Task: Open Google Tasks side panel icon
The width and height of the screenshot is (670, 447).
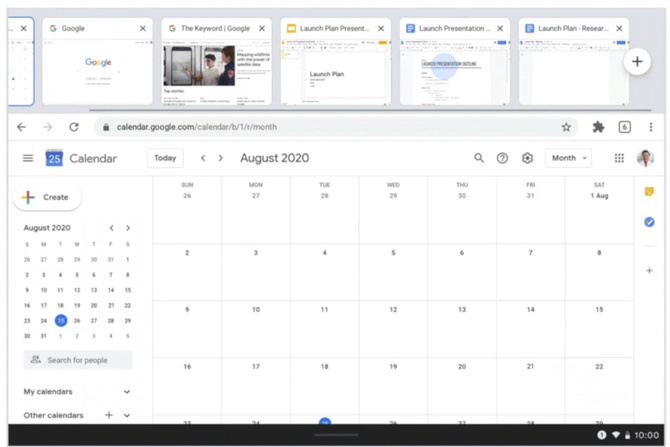Action: [x=649, y=222]
